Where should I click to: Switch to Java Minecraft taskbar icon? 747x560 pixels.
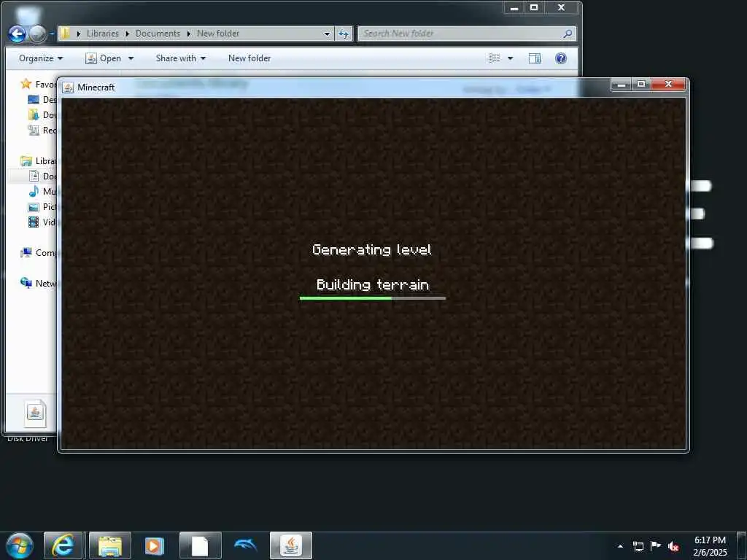coord(290,545)
